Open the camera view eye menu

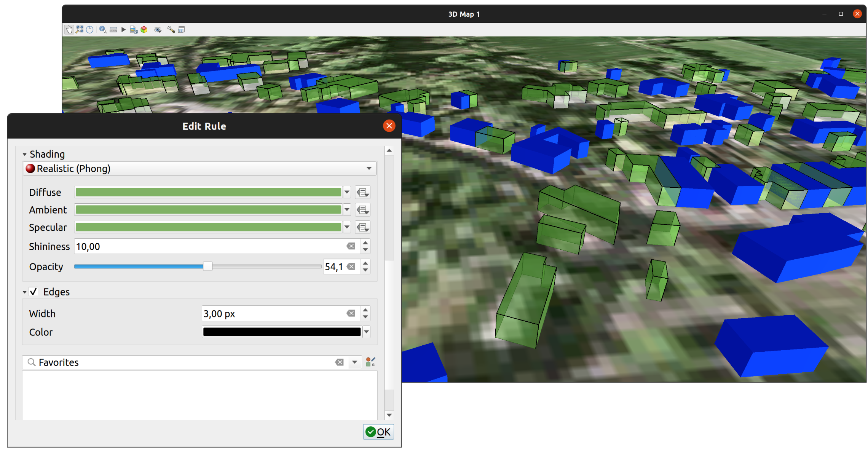click(158, 30)
